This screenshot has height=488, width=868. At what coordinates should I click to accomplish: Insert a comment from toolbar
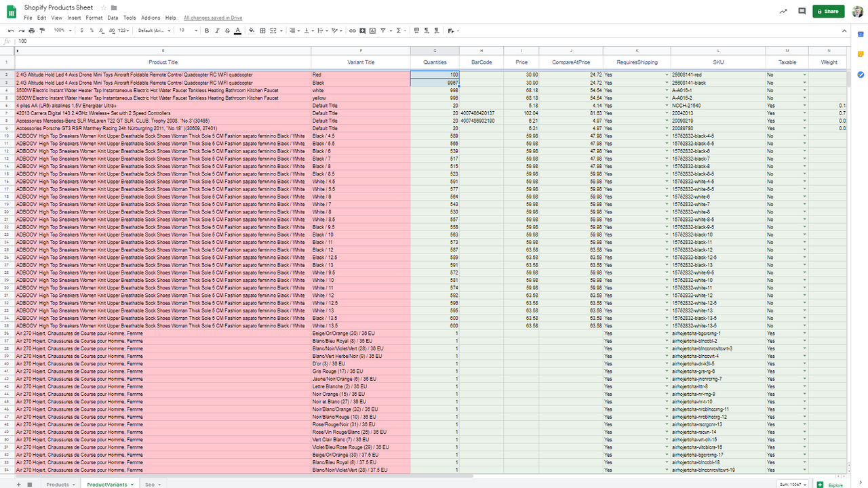[363, 30]
